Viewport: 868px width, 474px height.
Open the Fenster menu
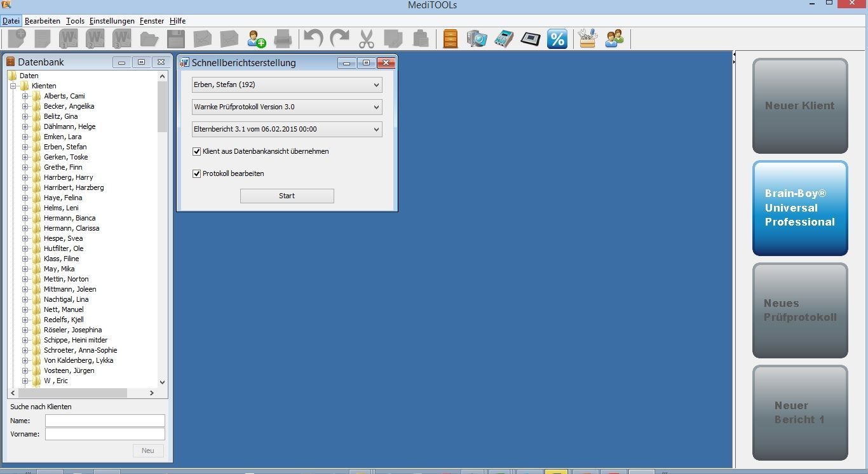(152, 21)
